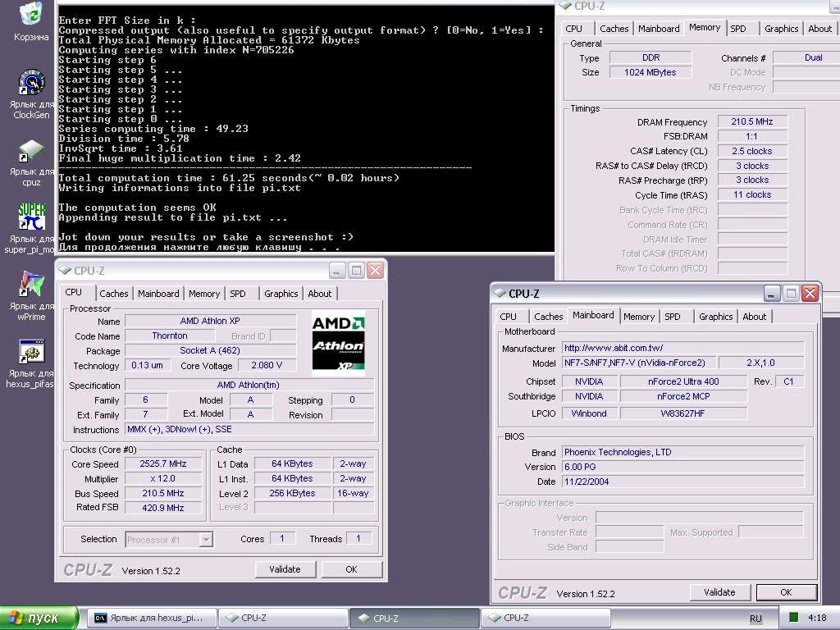Open Mainboard tab in the Memory window
The height and width of the screenshot is (630, 840).
(659, 29)
